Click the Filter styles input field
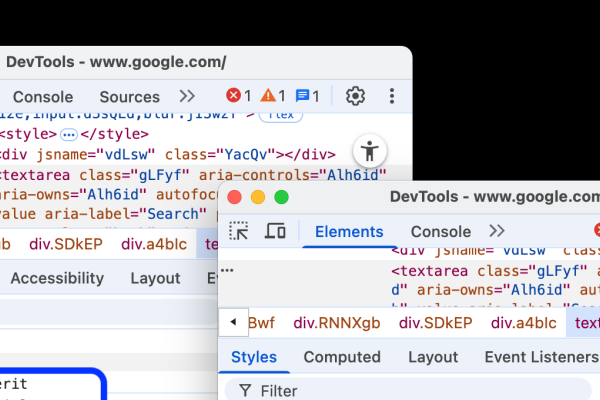The width and height of the screenshot is (600, 400). tap(408, 390)
